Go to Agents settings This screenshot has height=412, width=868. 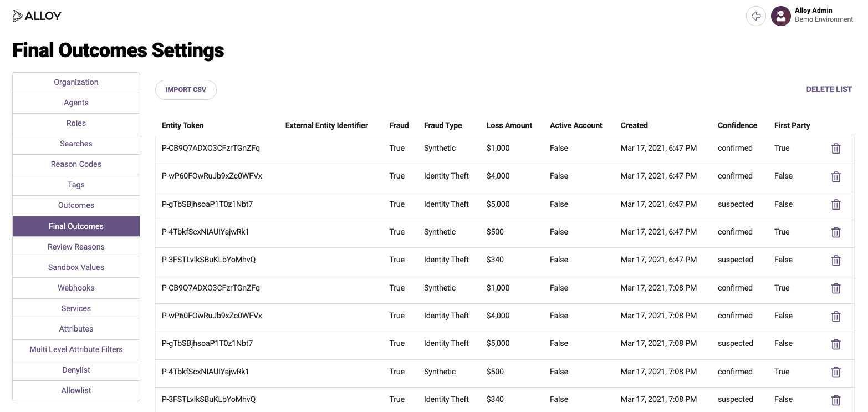pyautogui.click(x=76, y=103)
